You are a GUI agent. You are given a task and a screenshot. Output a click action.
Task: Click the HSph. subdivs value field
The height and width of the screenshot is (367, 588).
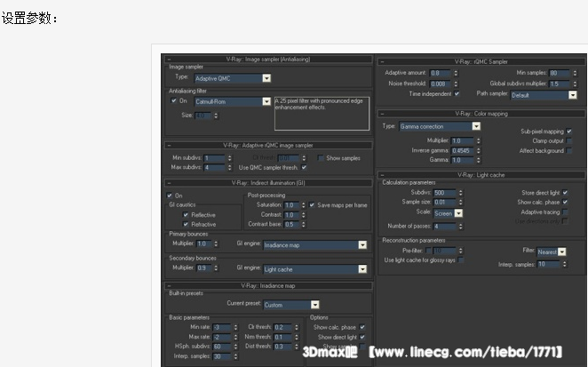pyautogui.click(x=222, y=347)
